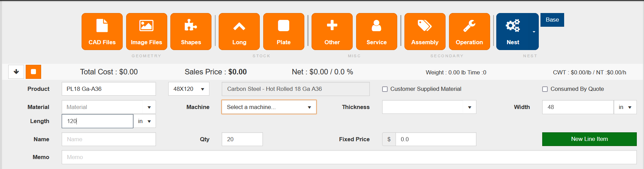Toggle the orange square button near Total Cost
The height and width of the screenshot is (169, 644).
pos(34,72)
